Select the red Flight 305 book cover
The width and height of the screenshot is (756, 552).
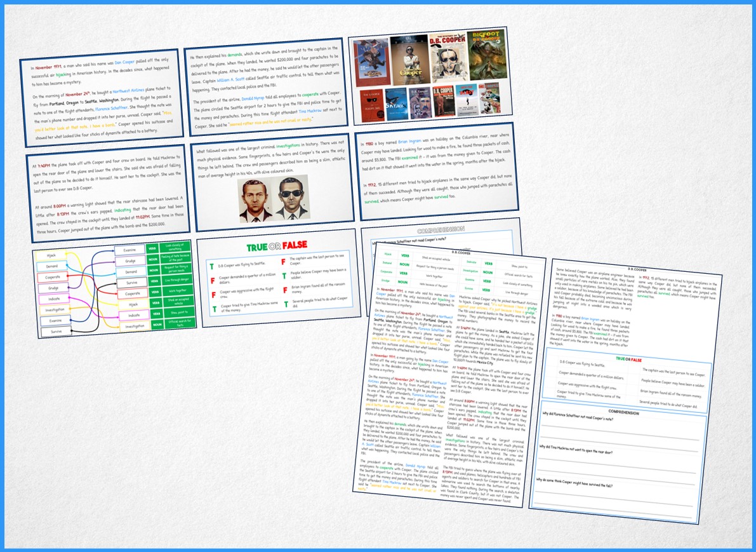tap(371, 104)
